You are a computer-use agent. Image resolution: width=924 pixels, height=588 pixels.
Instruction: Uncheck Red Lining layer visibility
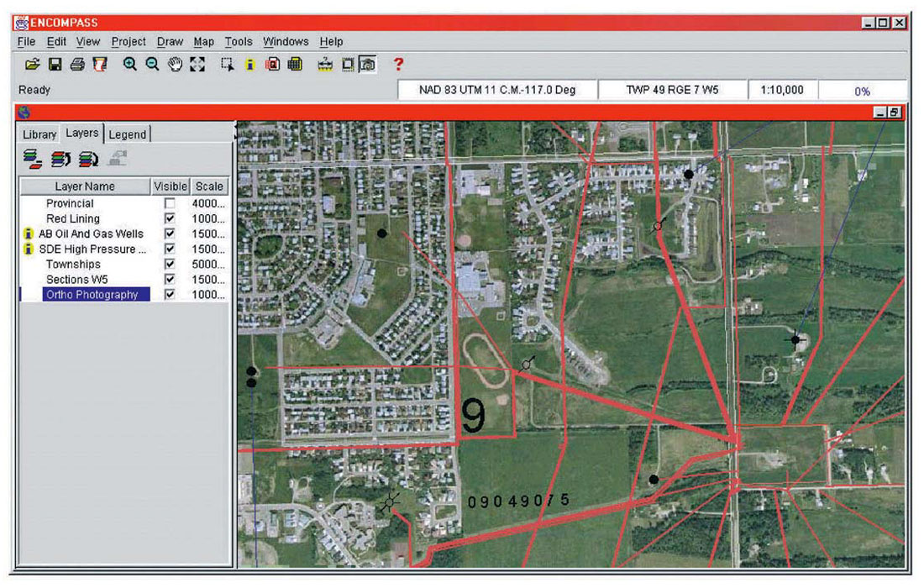(x=170, y=218)
